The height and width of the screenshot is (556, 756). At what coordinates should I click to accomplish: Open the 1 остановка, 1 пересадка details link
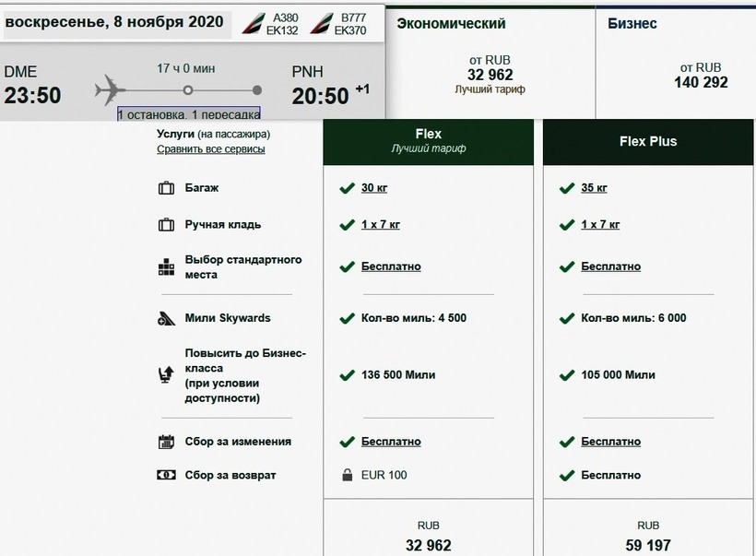pyautogui.click(x=188, y=114)
